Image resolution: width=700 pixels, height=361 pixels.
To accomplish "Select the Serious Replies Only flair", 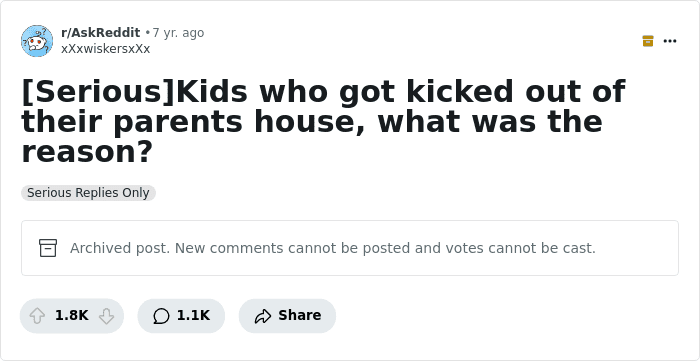I will click(x=88, y=193).
